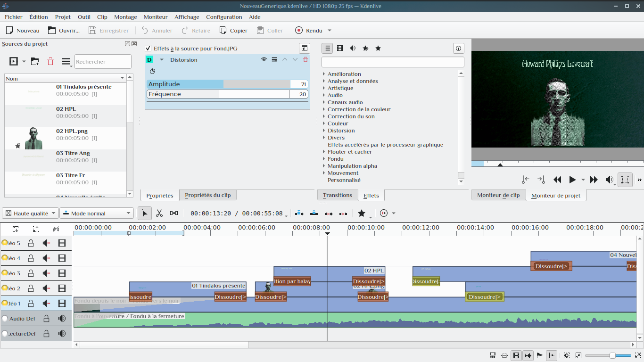Open the Fichier menu

(14, 17)
